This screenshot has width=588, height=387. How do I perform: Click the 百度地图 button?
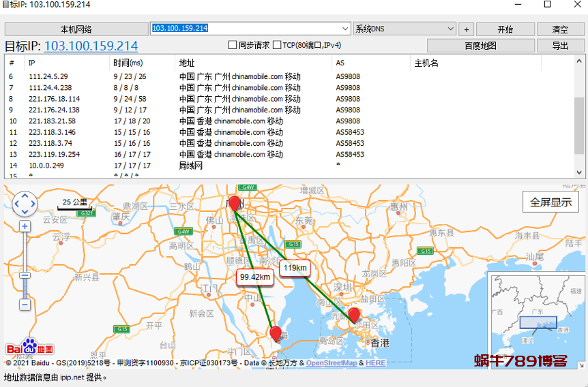480,46
